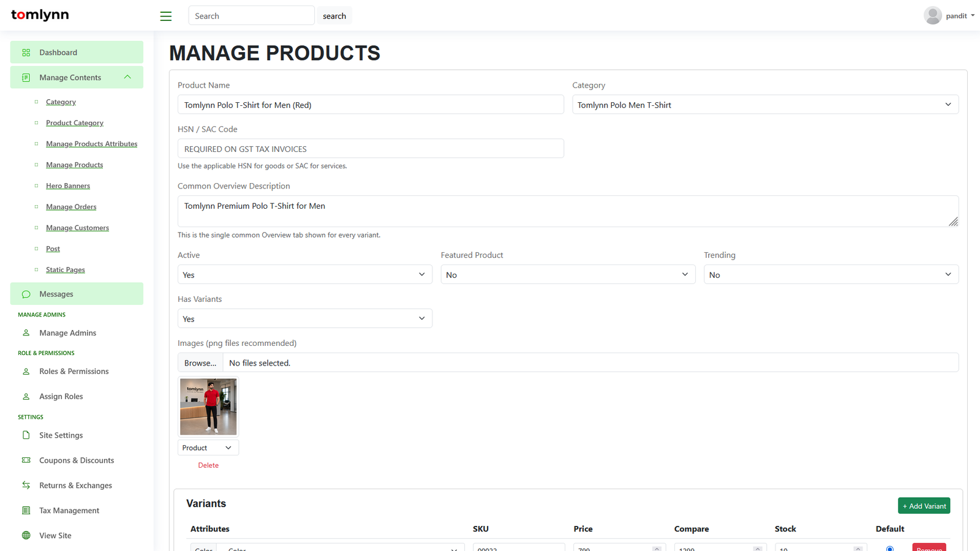Click the View Site globe icon
Viewport: 980px width, 551px height.
click(x=26, y=536)
